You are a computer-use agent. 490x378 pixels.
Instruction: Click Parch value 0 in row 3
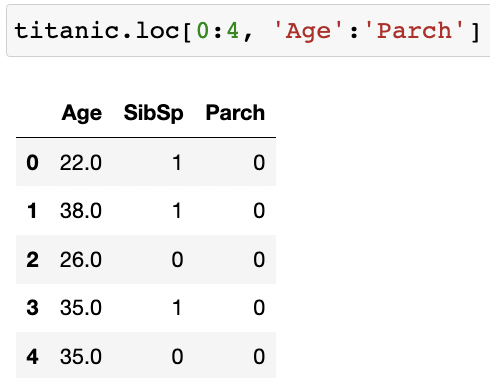point(259,308)
